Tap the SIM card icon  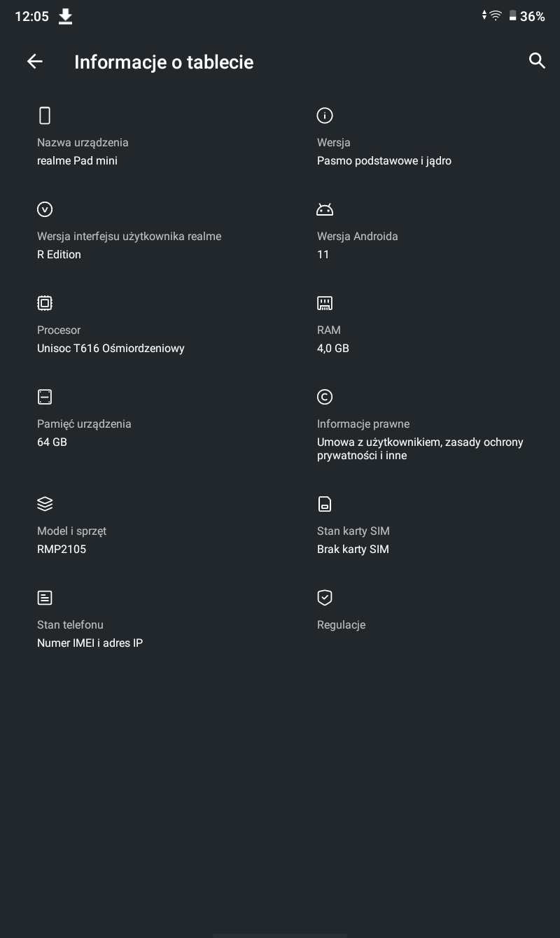[x=325, y=504]
